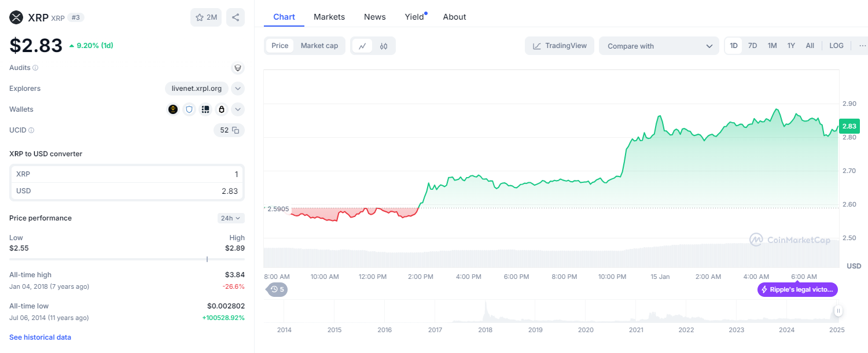Select the padlock wallet icon
This screenshot has height=353, width=868.
click(x=222, y=109)
